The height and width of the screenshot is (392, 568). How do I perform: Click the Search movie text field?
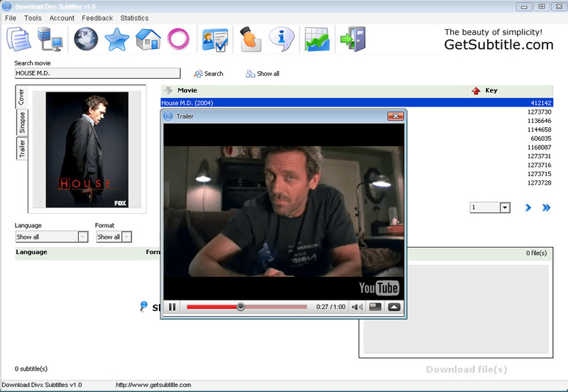pos(97,73)
